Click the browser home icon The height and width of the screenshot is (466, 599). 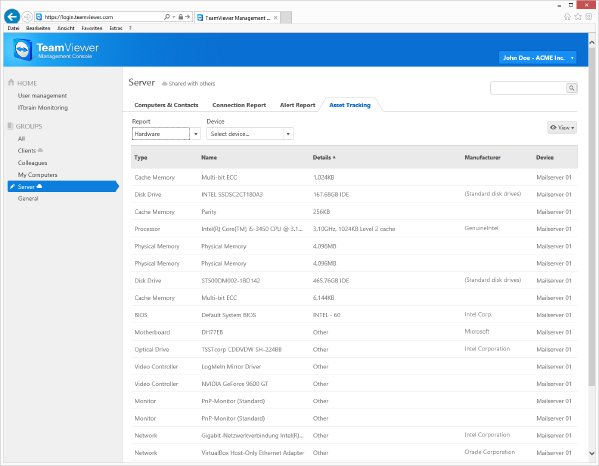(567, 17)
